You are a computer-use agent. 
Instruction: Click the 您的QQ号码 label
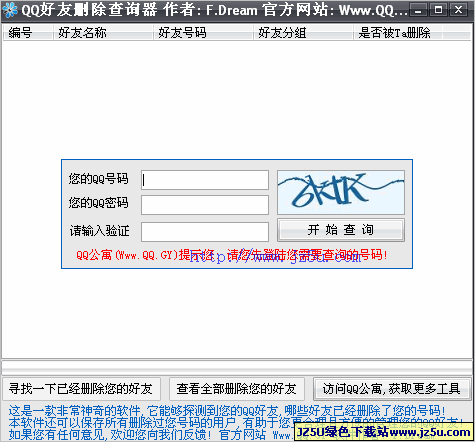coord(98,179)
